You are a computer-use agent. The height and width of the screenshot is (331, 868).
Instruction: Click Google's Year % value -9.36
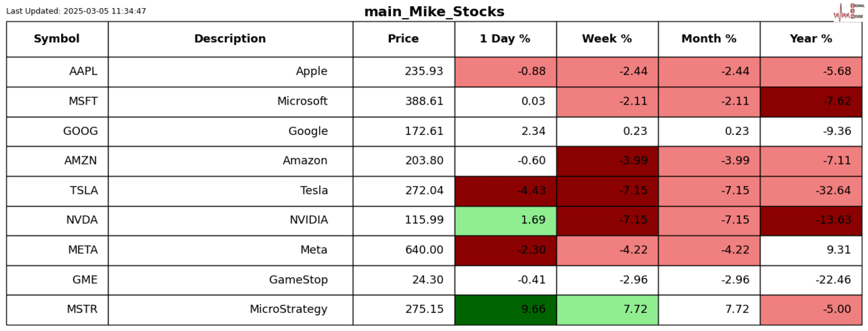point(811,132)
